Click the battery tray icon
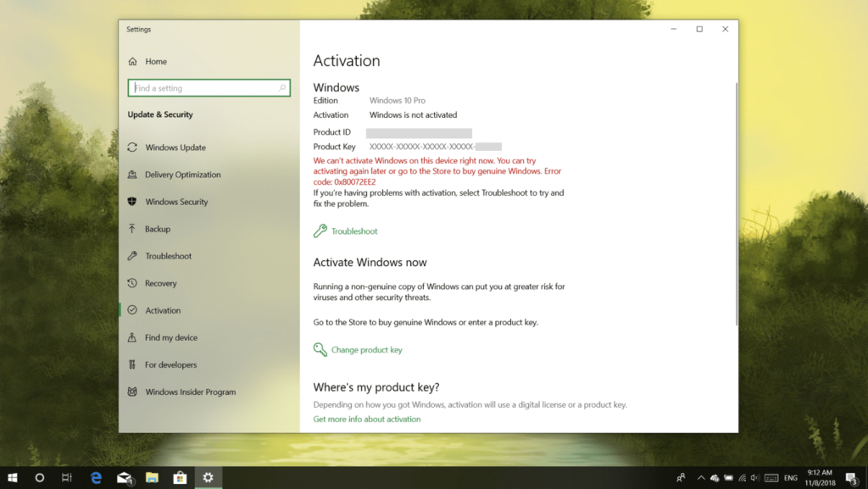The image size is (868, 489). point(728,478)
